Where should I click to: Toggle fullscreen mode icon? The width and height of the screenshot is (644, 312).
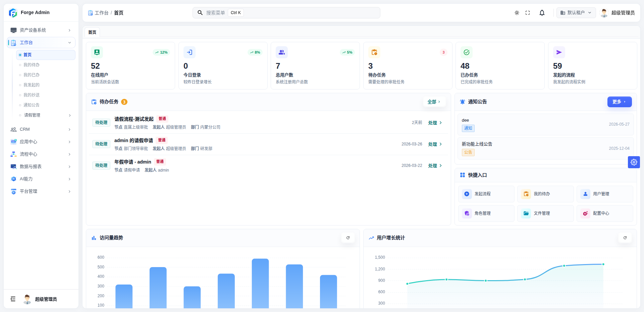528,13
